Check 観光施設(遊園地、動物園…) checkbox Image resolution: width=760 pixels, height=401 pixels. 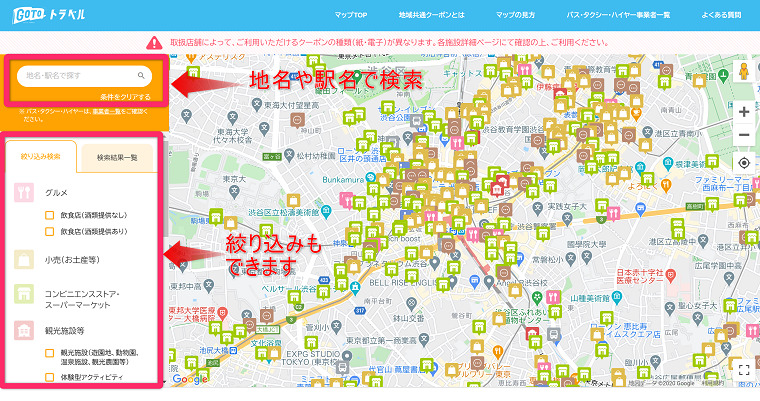point(49,353)
